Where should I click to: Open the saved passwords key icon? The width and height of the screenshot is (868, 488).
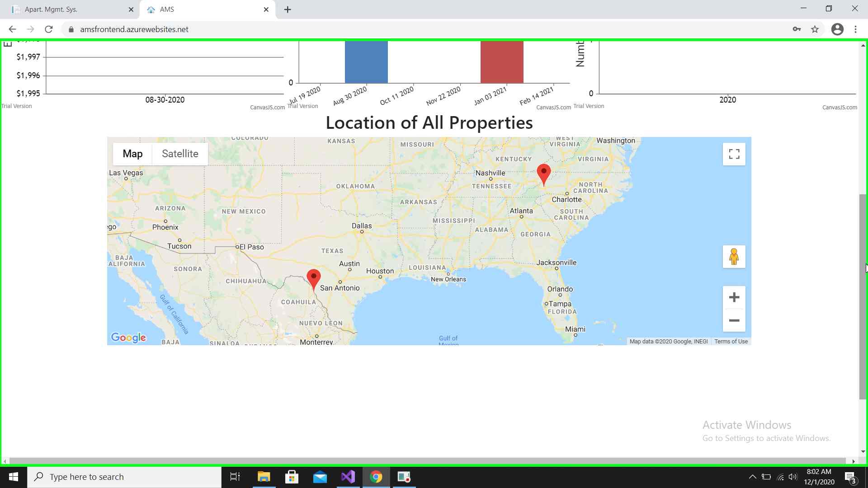coord(797,29)
